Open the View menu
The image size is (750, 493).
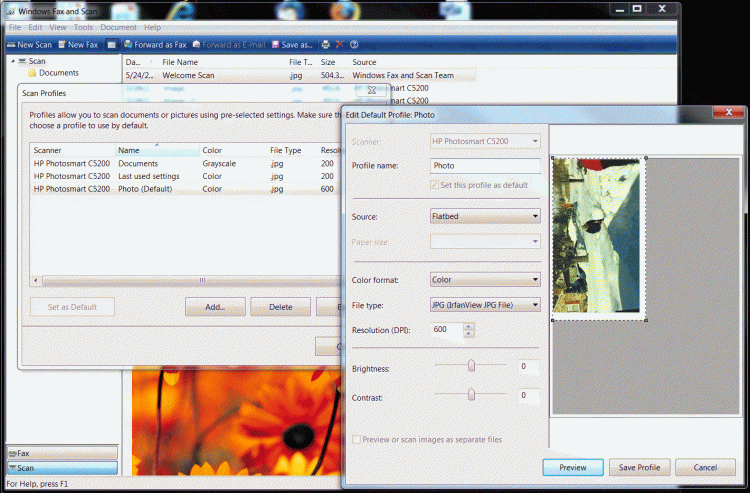point(58,27)
